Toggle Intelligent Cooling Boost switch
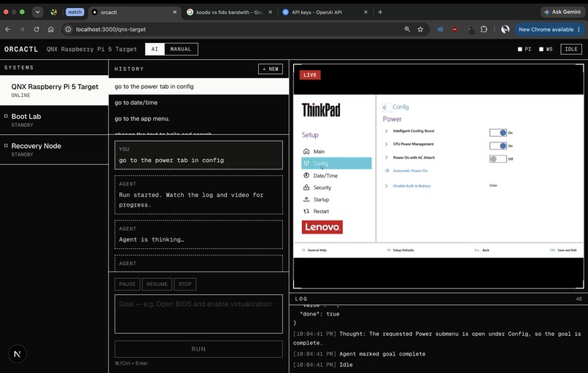Screen dimensions: 588x373 click(498, 132)
